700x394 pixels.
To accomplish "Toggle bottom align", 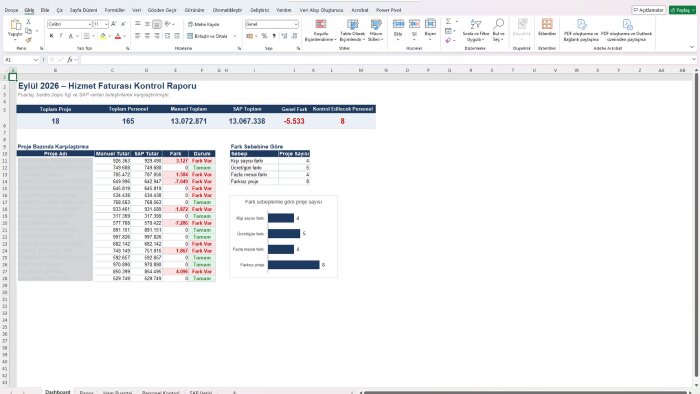I will point(157,24).
